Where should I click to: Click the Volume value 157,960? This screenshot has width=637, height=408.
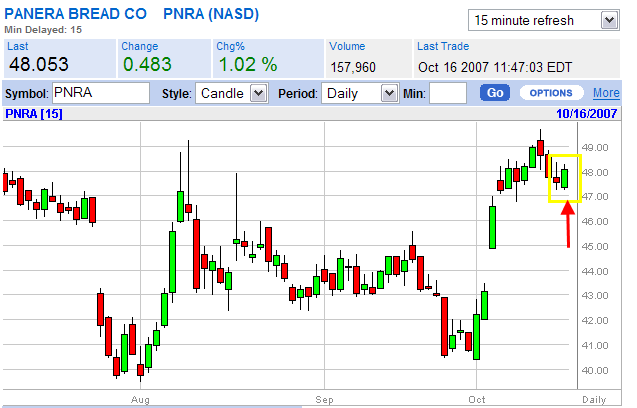coord(353,67)
